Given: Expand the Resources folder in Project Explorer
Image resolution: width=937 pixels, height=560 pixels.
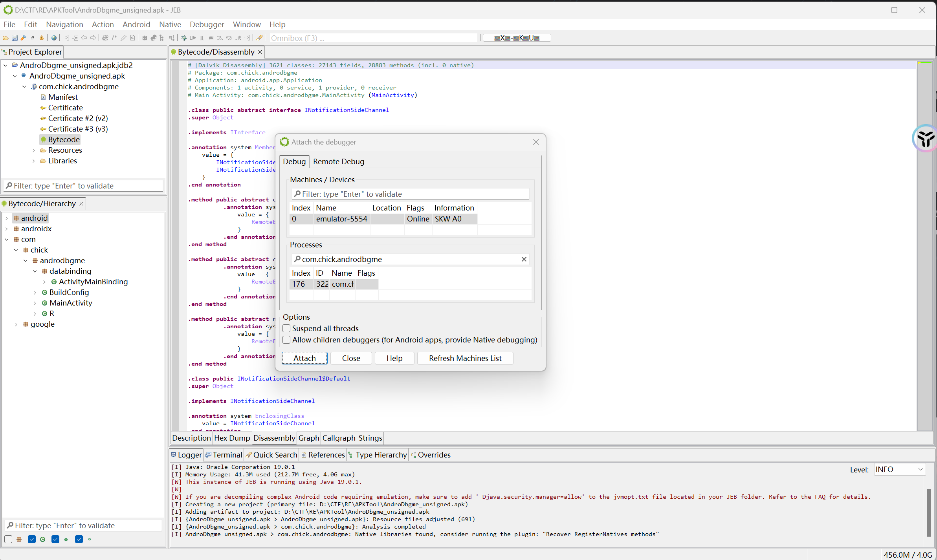Looking at the screenshot, I should tap(34, 150).
